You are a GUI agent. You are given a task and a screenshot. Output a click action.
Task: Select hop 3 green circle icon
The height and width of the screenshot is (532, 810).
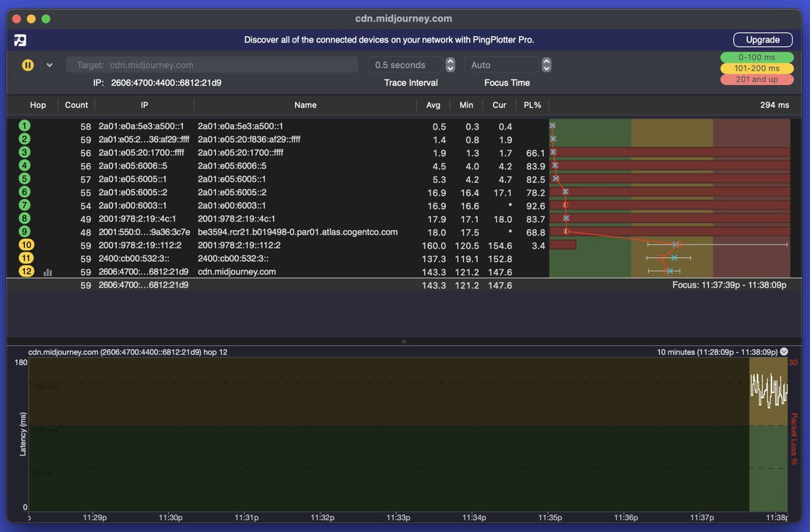[x=25, y=152]
